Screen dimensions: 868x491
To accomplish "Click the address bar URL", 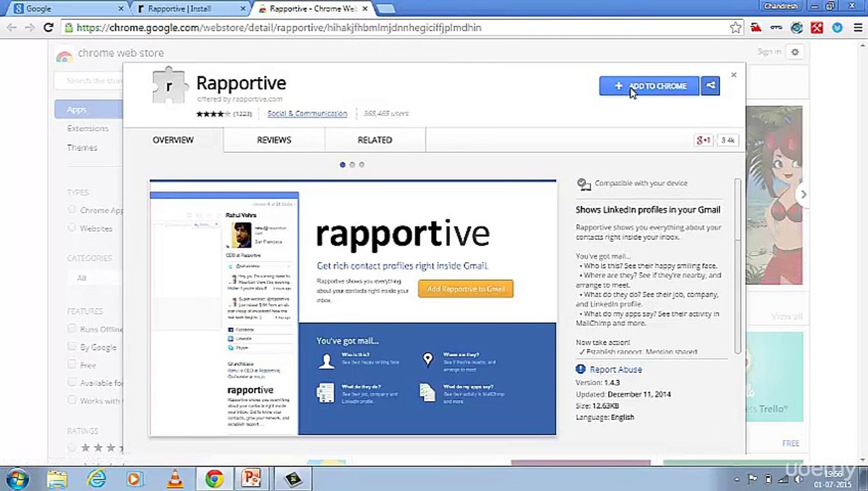I will click(279, 28).
